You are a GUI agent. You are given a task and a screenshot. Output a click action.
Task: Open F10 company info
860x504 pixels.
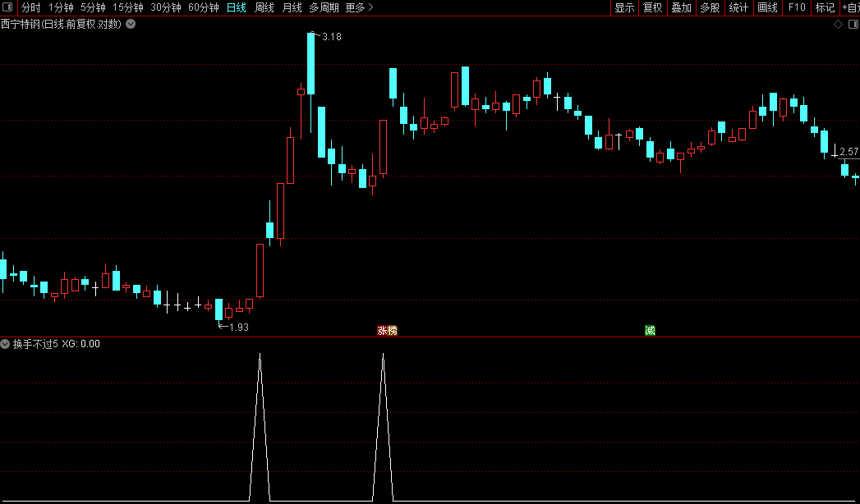coord(797,7)
